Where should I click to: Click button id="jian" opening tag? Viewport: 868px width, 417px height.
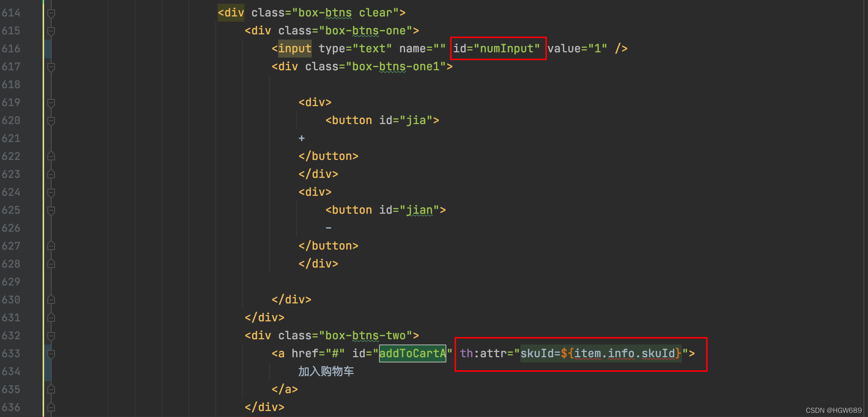click(x=385, y=210)
